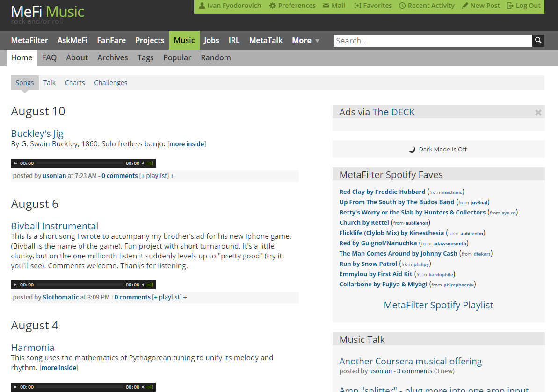This screenshot has width=558, height=392.
Task: Create a New Post with pencil link
Action: pyautogui.click(x=481, y=6)
